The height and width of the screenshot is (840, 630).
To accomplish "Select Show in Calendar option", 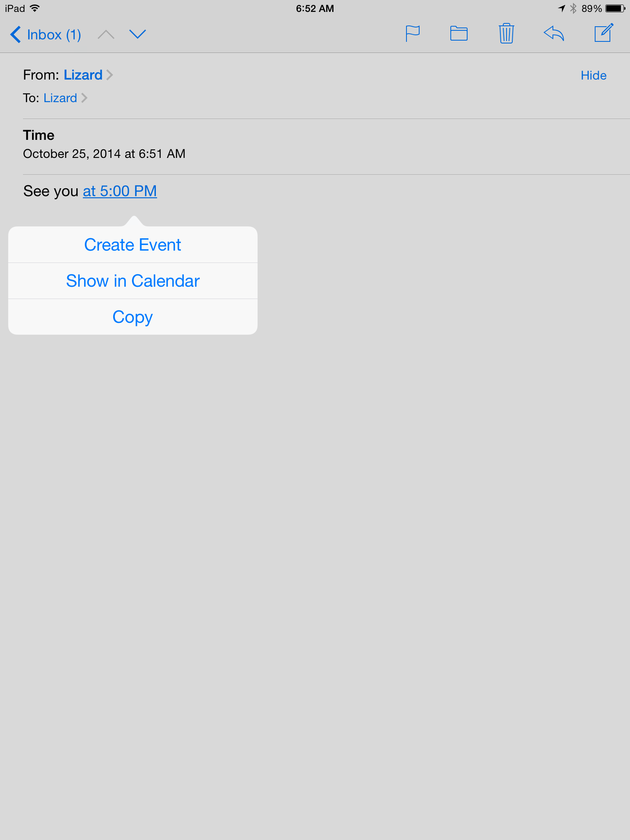I will click(x=133, y=281).
